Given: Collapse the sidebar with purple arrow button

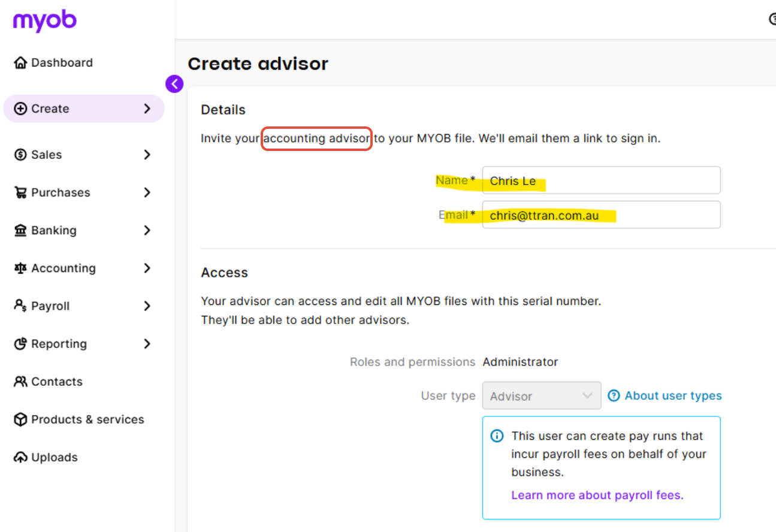Looking at the screenshot, I should click(174, 84).
